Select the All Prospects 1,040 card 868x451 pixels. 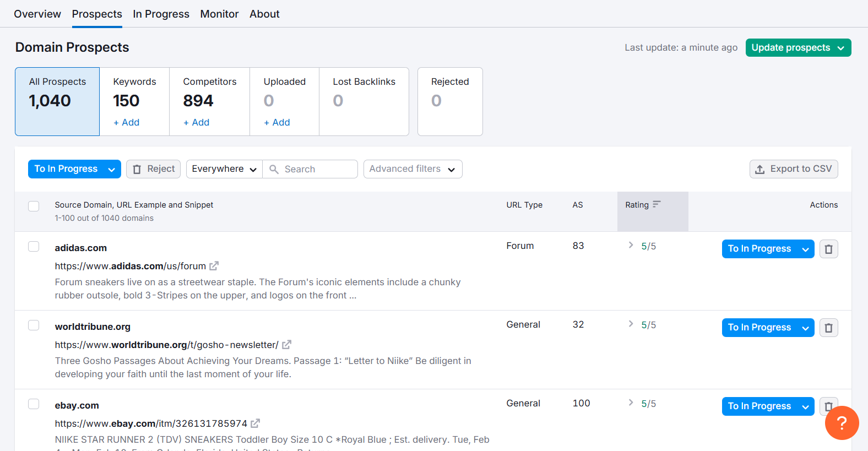point(57,101)
